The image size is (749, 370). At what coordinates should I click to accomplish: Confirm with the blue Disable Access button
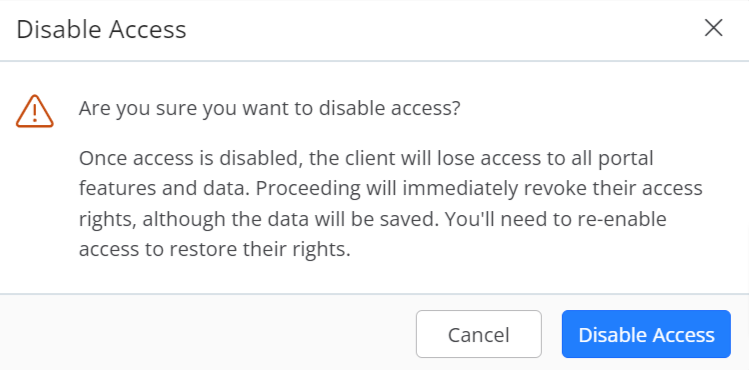(646, 334)
